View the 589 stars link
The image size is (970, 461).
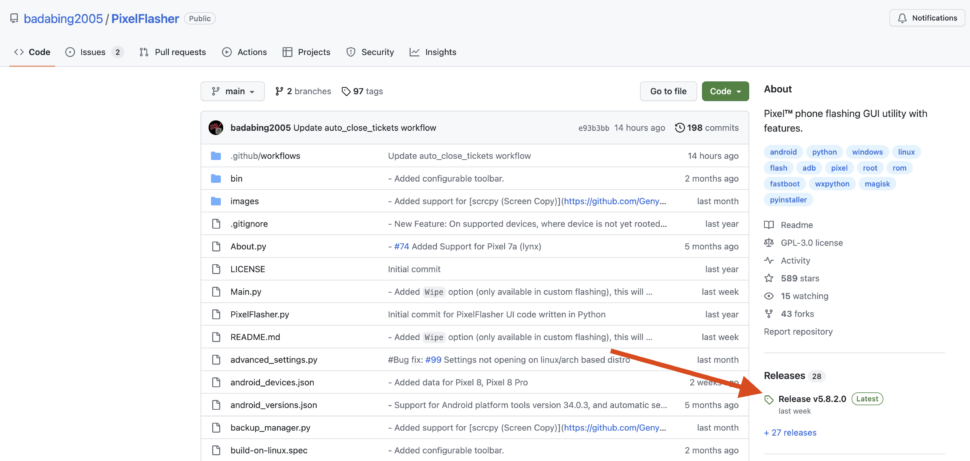pyautogui.click(x=791, y=278)
